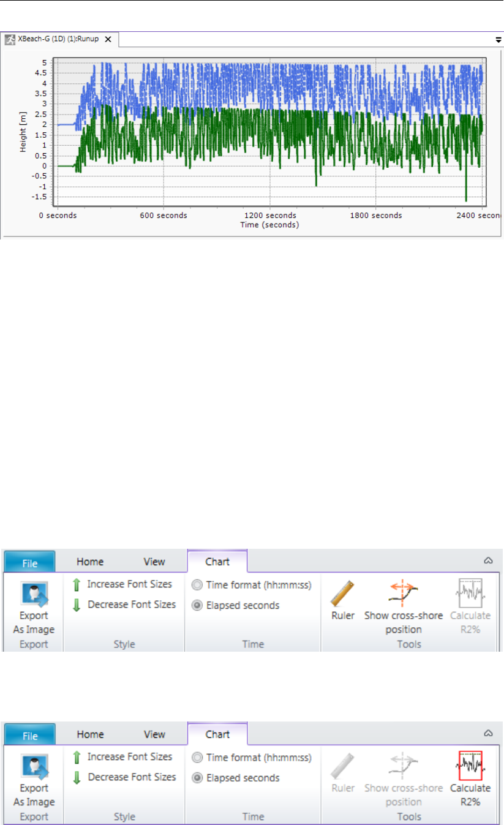Open the File menu in upper ribbon
The width and height of the screenshot is (504, 825).
click(x=30, y=562)
